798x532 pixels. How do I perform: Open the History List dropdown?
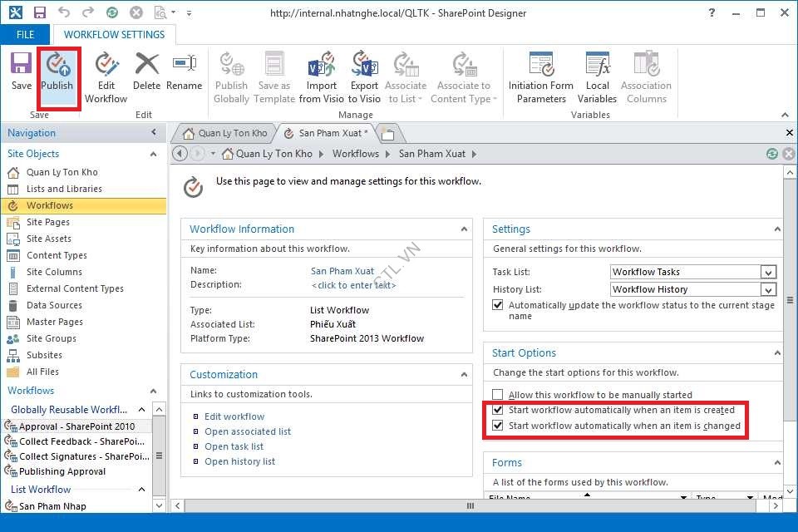pos(768,290)
